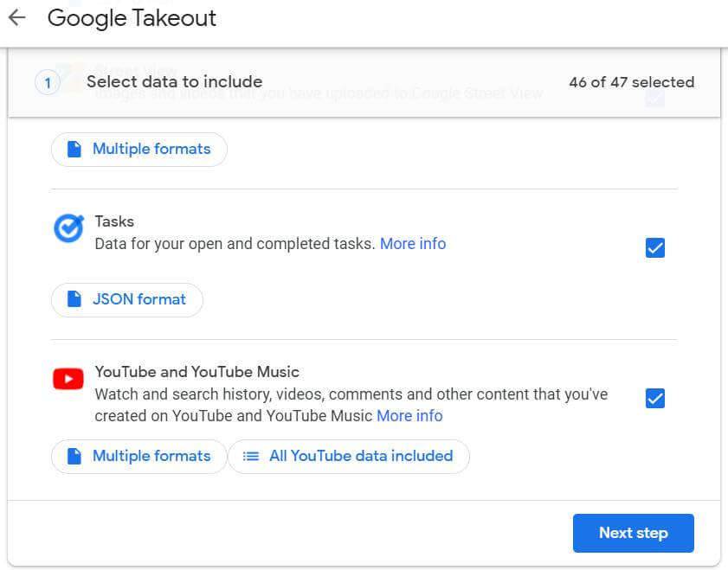This screenshot has width=728, height=570.
Task: Click the Google Takeout title
Action: click(132, 18)
